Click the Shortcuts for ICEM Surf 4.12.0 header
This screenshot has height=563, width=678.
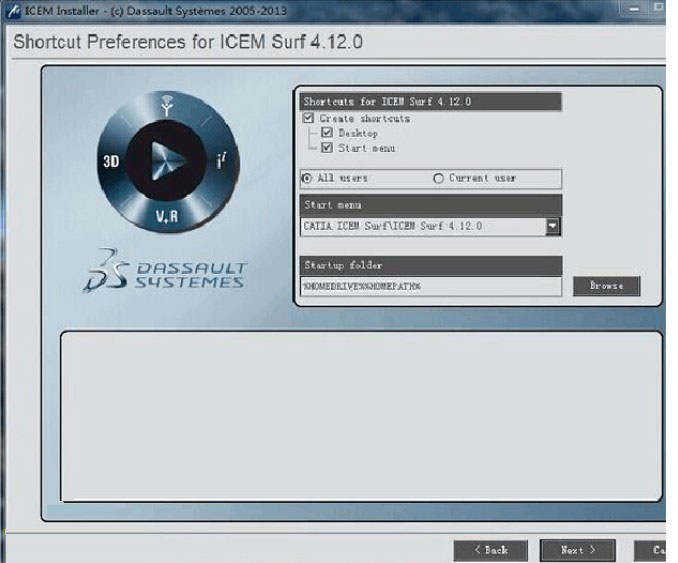click(x=431, y=102)
